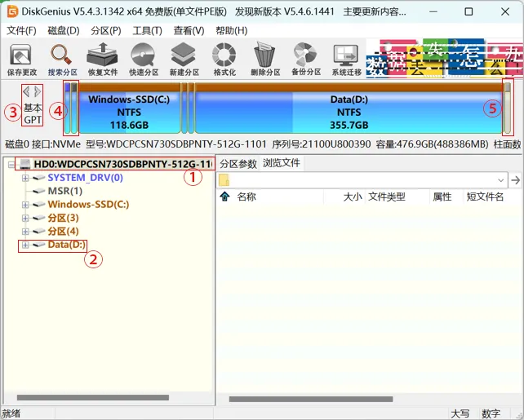Click the file list horizontal scrollbar
The height and width of the screenshot is (420, 524).
[x=311, y=399]
